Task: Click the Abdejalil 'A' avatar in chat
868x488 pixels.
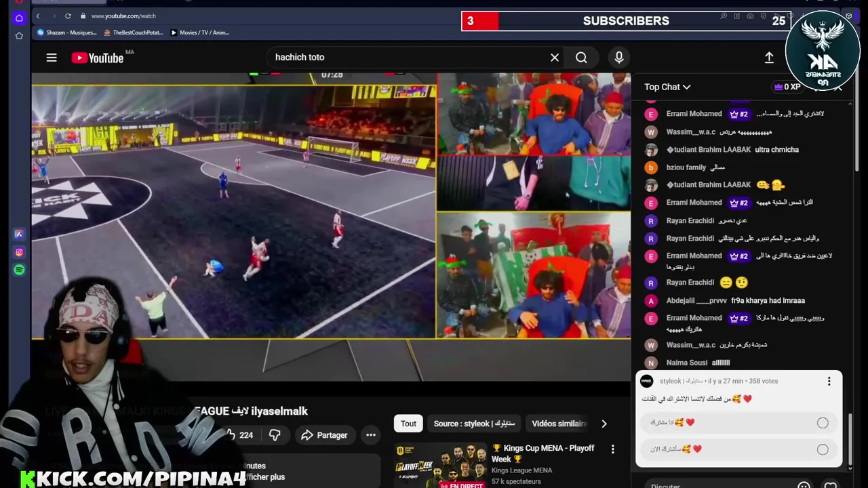Action: [651, 300]
